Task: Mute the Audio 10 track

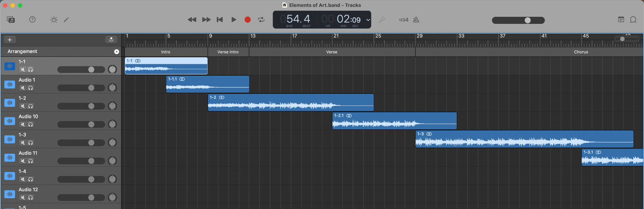Action: click(22, 125)
